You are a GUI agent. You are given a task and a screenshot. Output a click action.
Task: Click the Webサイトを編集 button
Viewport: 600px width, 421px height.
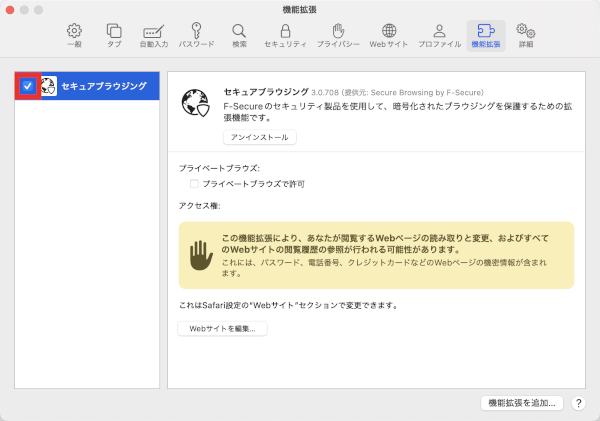[x=222, y=328]
